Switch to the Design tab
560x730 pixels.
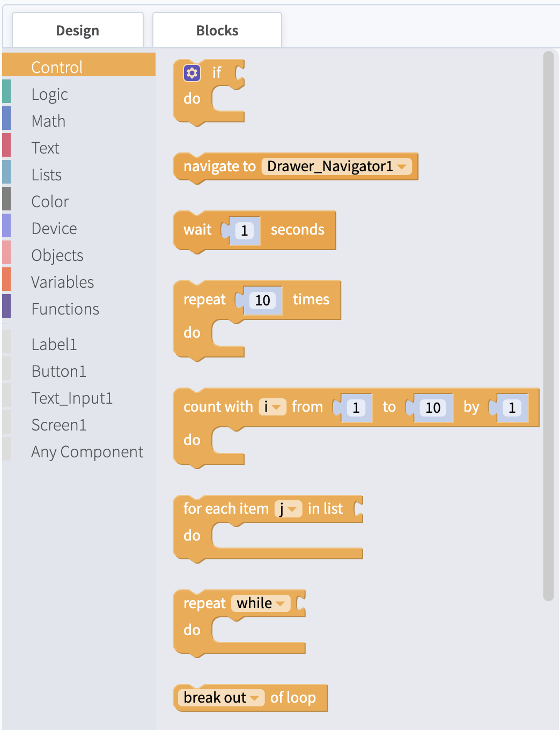tap(77, 30)
